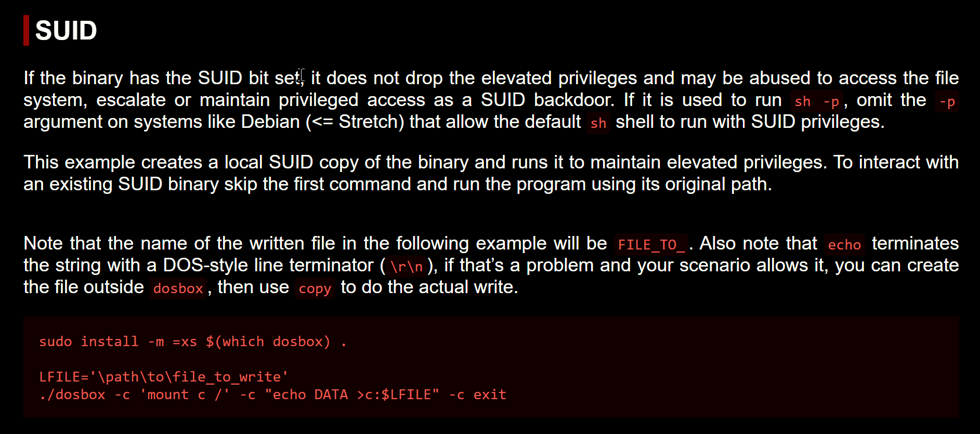Screen dimensions: 980x434
Task: Click the inline "echo" code before "terminates"
Action: [844, 244]
